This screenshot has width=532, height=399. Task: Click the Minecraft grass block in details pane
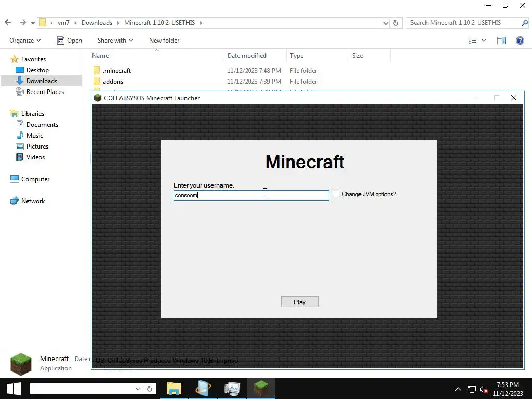(x=21, y=364)
